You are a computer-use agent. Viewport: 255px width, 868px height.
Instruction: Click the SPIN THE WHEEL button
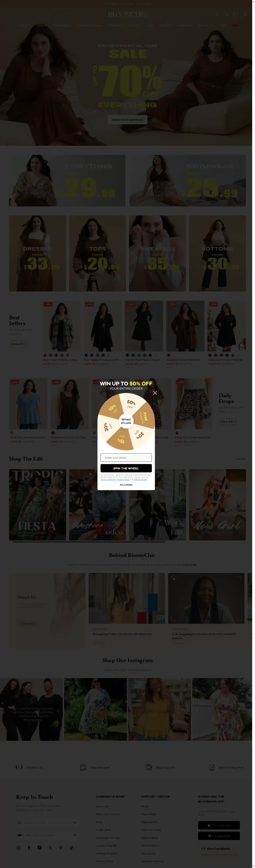[x=126, y=468]
